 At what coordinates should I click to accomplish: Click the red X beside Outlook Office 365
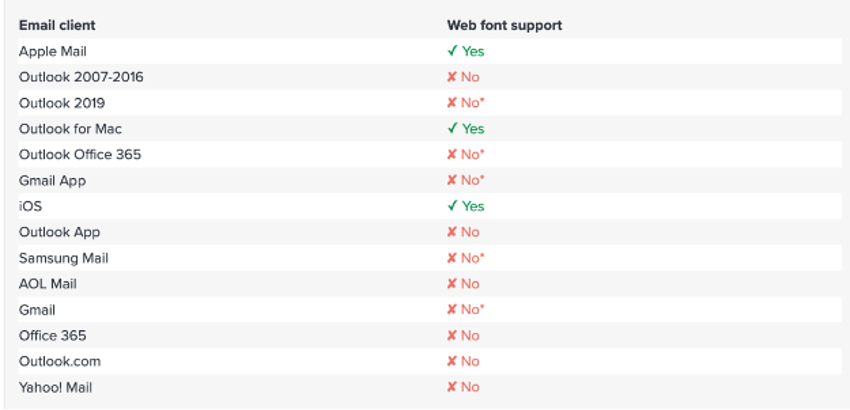coord(452,155)
